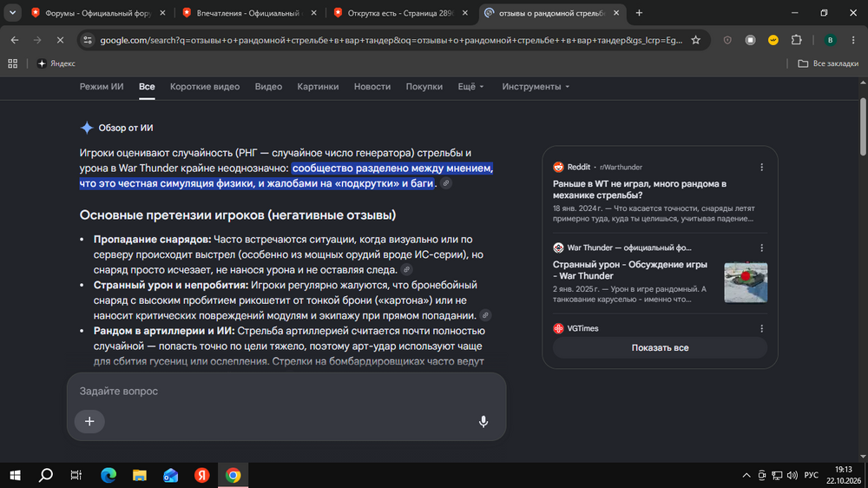Open the 'Все закладки' folder
Viewport: 868px width, 488px height.
[828, 63]
